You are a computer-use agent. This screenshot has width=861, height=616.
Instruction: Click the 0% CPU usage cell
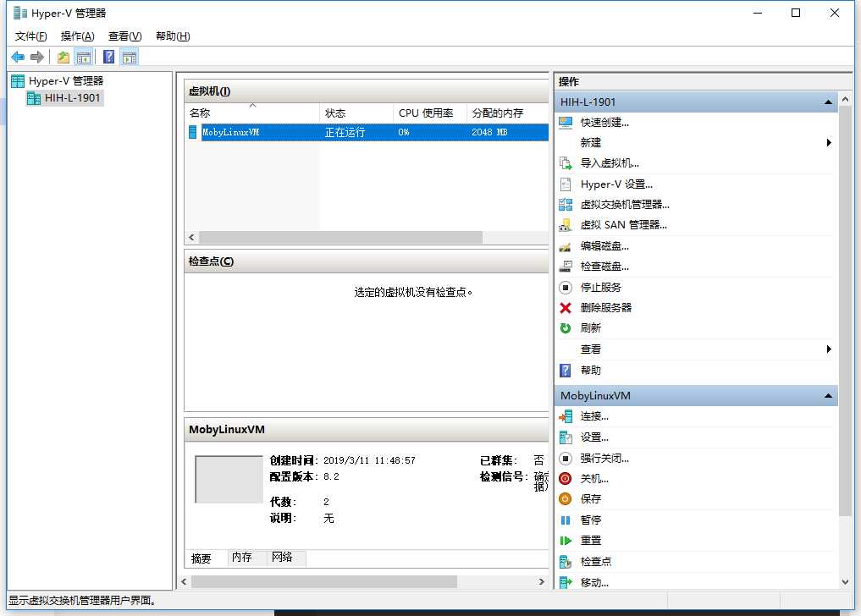coord(404,132)
